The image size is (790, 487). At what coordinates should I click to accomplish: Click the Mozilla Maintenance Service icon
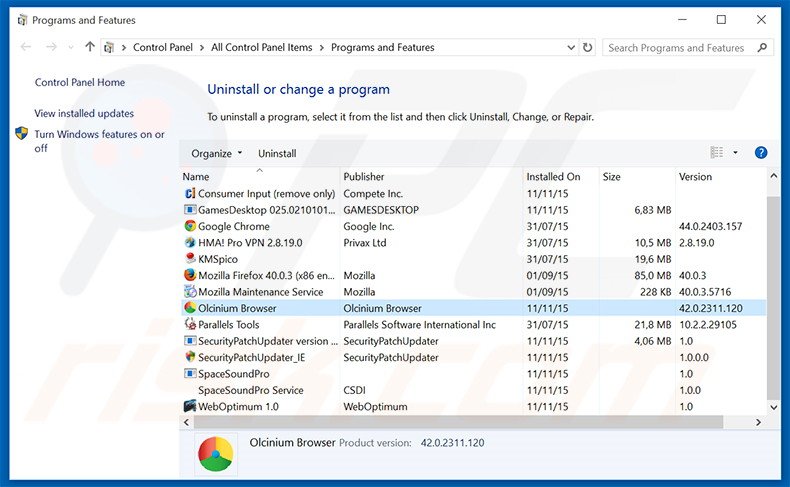190,292
